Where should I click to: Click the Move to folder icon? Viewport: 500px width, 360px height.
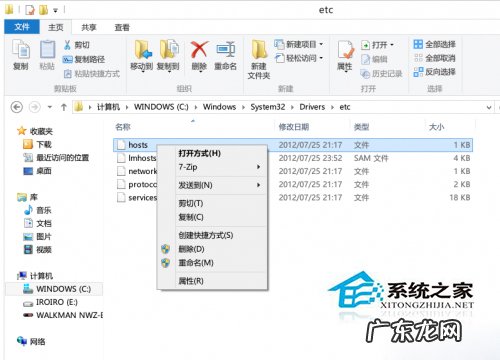click(143, 50)
